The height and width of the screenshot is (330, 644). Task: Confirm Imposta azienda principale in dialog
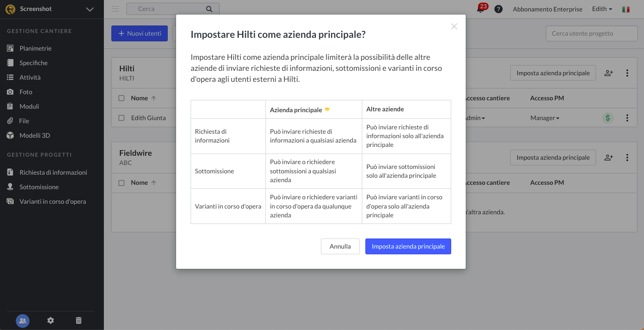pos(408,246)
